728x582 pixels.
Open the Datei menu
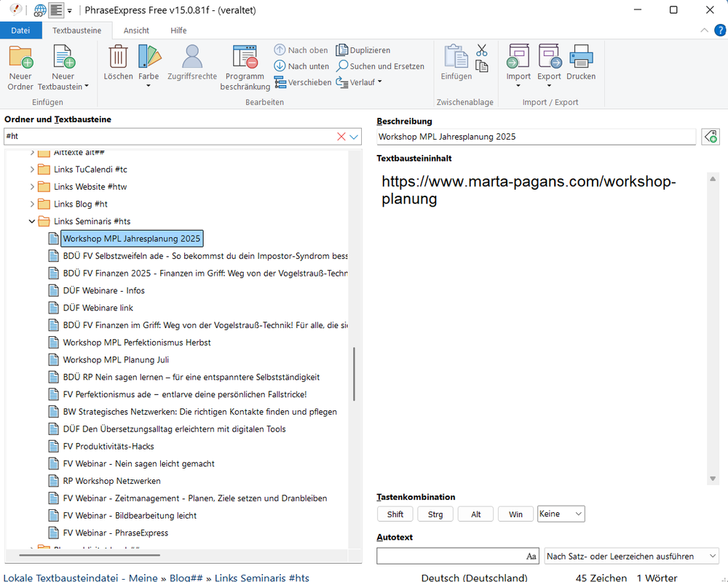pos(20,30)
